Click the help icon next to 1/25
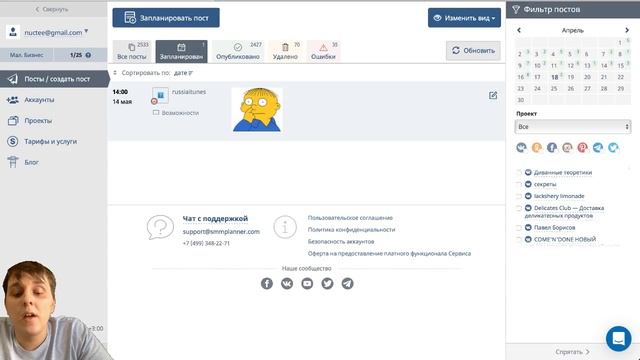640x360 pixels. pos(88,55)
